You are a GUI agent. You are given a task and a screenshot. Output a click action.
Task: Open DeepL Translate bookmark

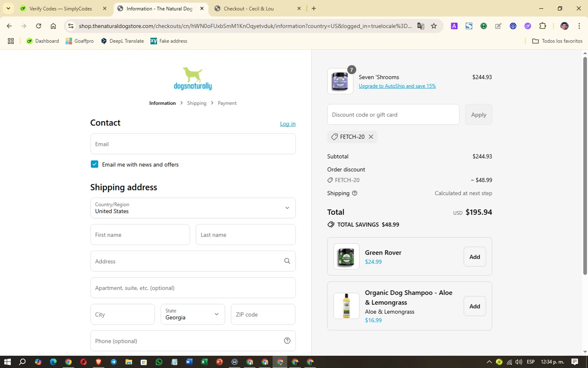click(x=122, y=41)
